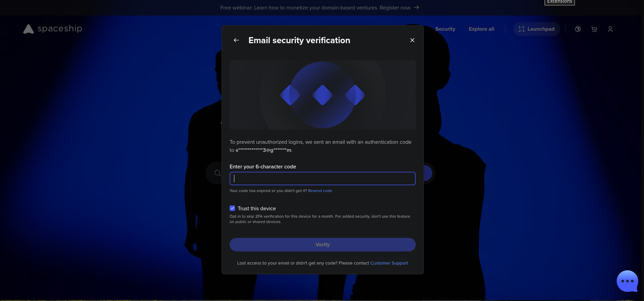Open the shopping cart icon
Viewport: 644px width, 301px height.
[594, 29]
